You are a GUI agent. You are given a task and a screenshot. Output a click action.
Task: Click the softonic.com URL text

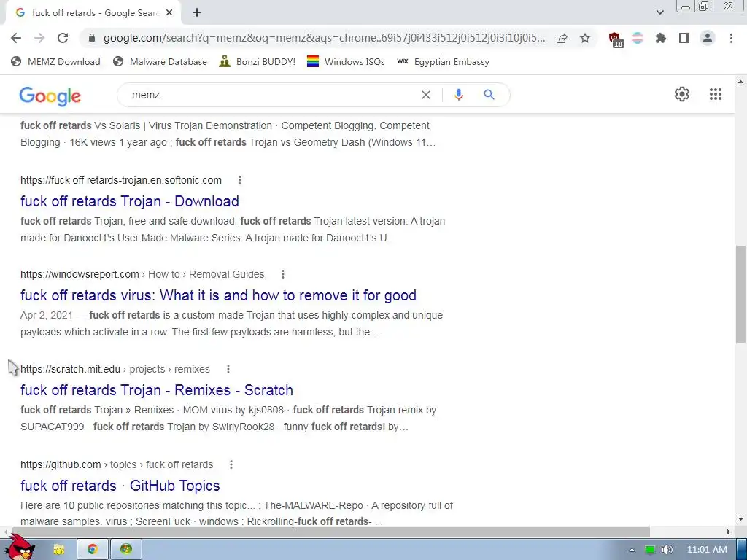(x=121, y=181)
